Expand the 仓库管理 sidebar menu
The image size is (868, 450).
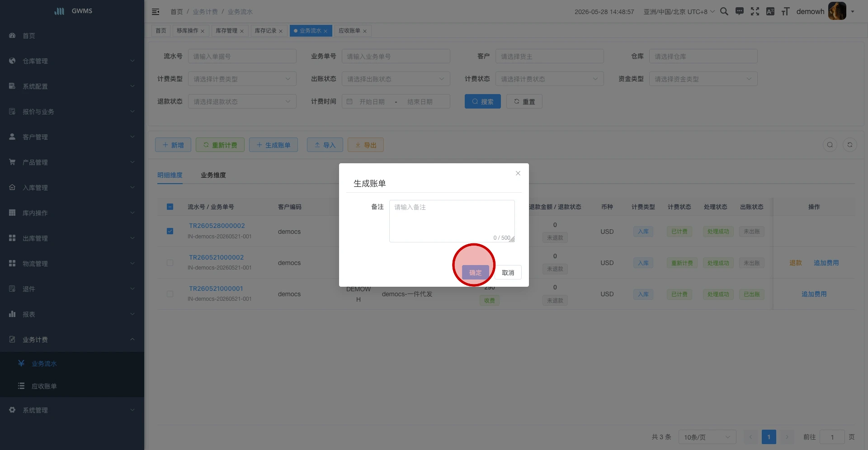click(72, 61)
